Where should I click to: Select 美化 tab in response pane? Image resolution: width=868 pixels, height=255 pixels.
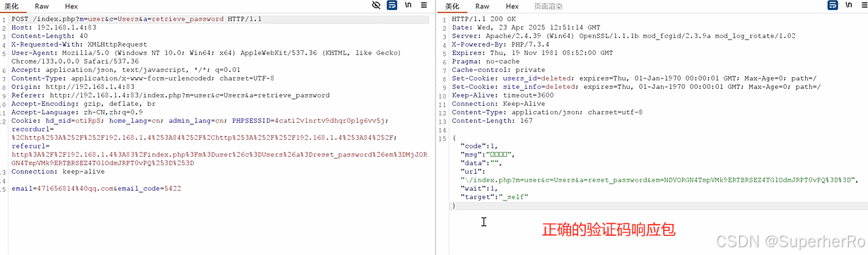coord(452,6)
